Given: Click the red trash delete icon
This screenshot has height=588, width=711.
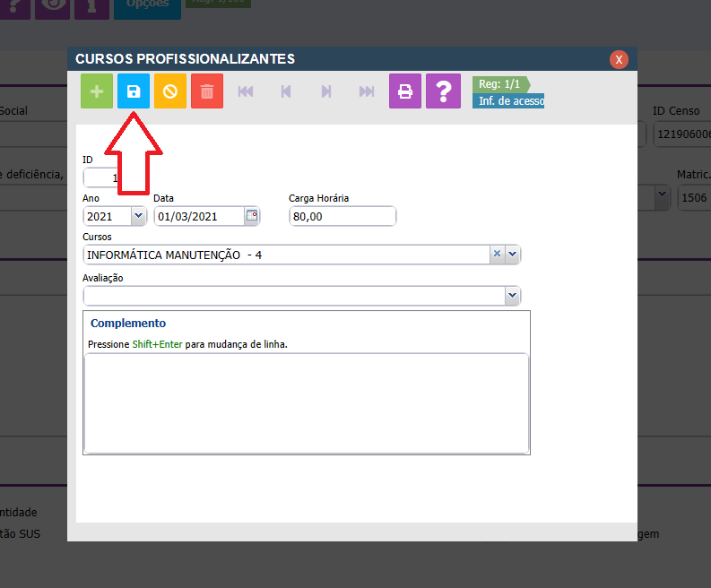Looking at the screenshot, I should (x=207, y=91).
